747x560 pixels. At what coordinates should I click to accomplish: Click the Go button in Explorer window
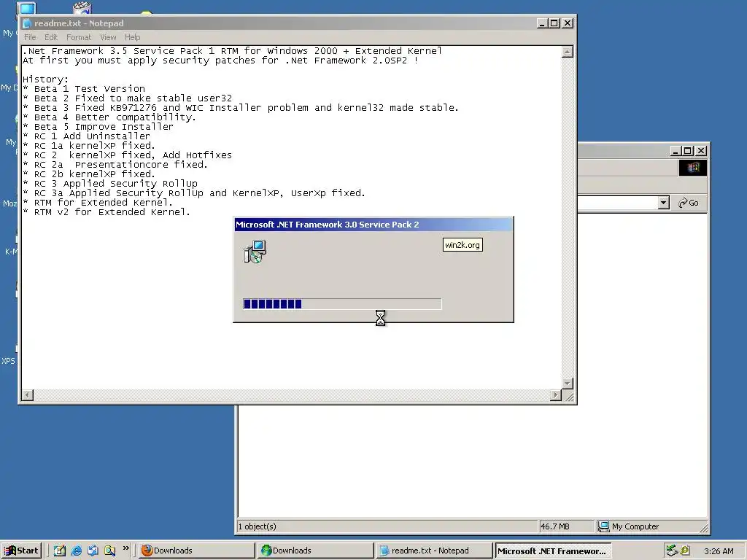(689, 203)
